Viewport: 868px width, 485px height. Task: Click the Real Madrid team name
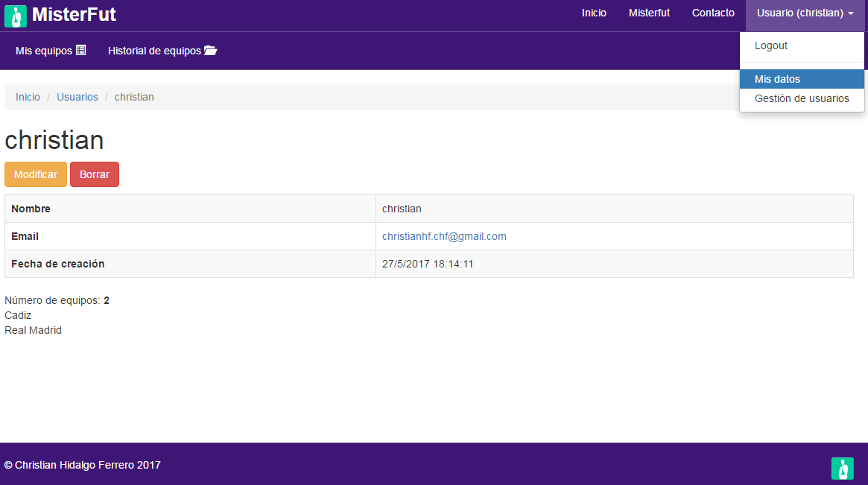pos(33,331)
